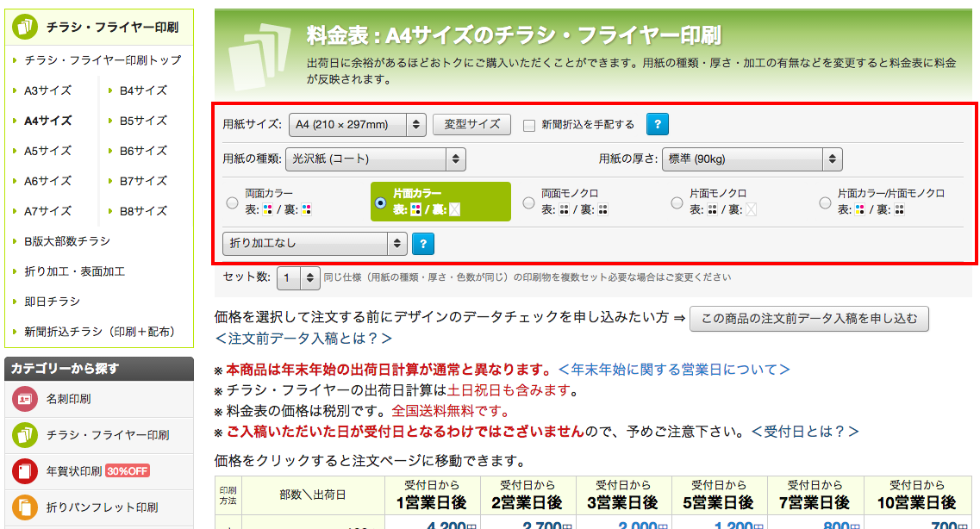Select the 片面モノクロ radio option
The image size is (980, 529).
click(677, 203)
